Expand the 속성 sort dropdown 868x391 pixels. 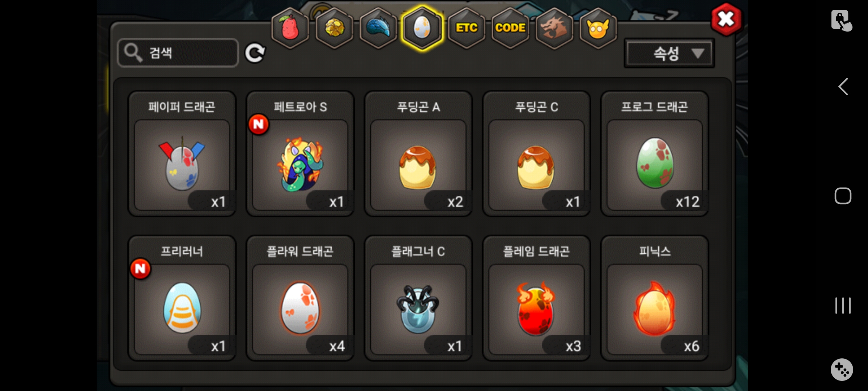click(669, 54)
